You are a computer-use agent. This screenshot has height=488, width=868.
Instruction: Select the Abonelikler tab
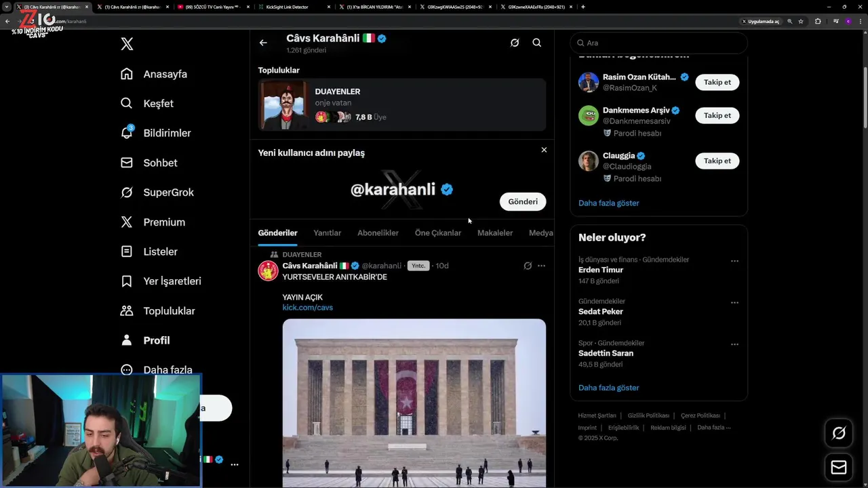click(378, 232)
